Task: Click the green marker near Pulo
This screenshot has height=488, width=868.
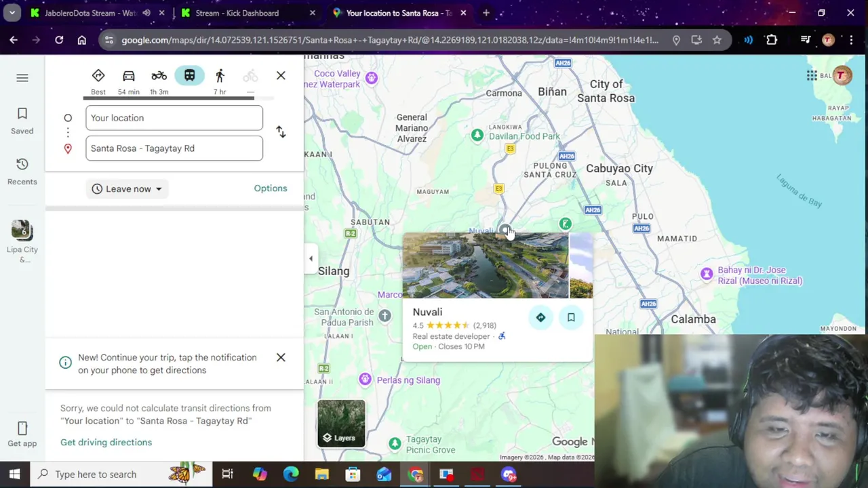Action: pos(565,224)
